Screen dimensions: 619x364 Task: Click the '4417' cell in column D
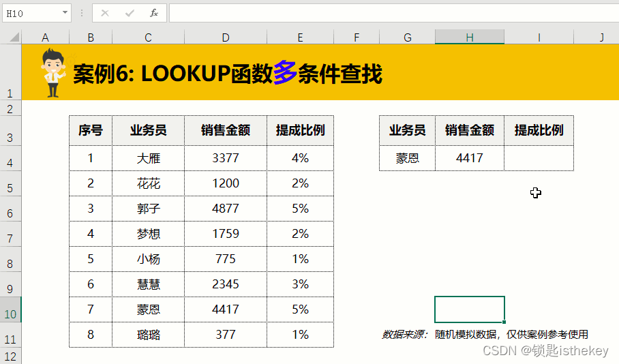[226, 310]
